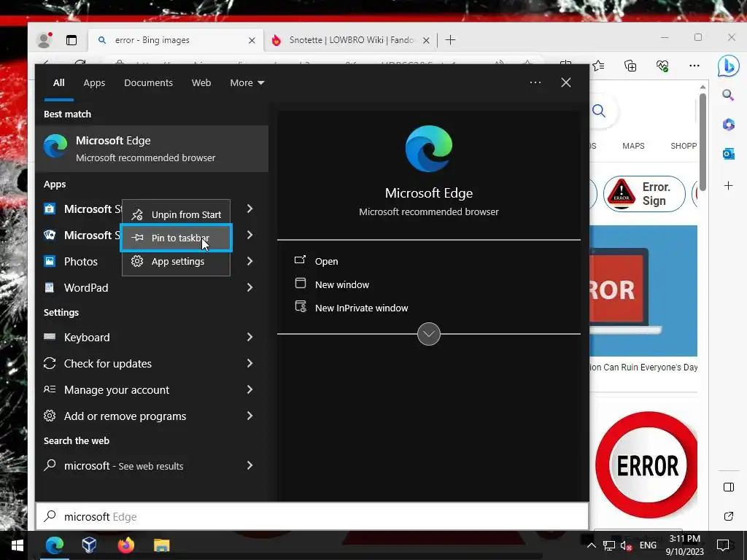Click the ENG language indicator
The height and width of the screenshot is (560, 747).
(x=648, y=545)
